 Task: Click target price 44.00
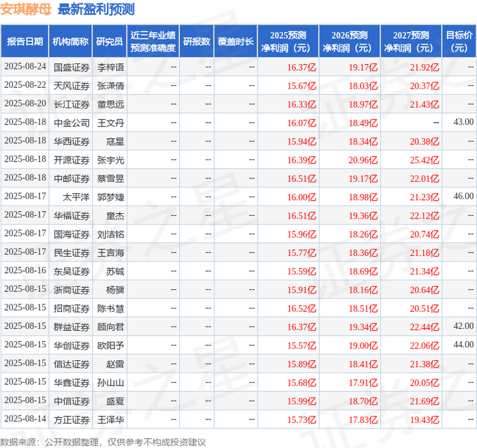463,345
